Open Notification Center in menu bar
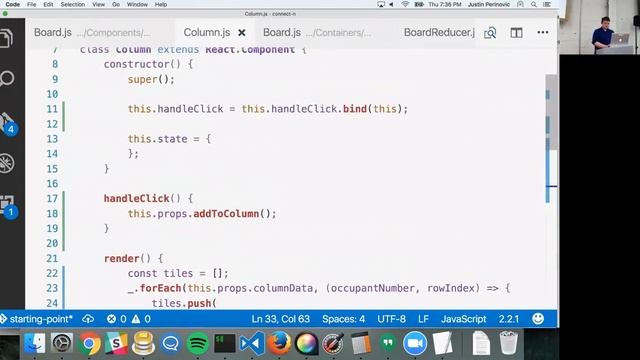Image resolution: width=640 pixels, height=360 pixels. 547,4
